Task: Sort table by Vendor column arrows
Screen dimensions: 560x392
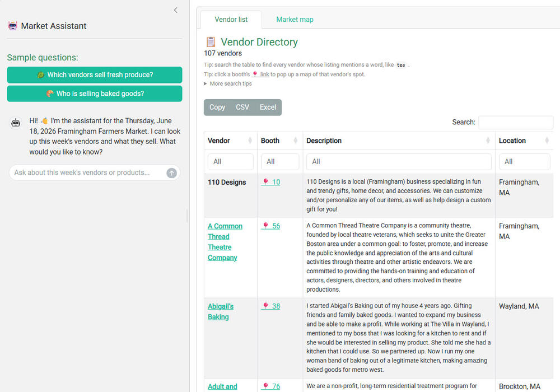Action: (250, 141)
